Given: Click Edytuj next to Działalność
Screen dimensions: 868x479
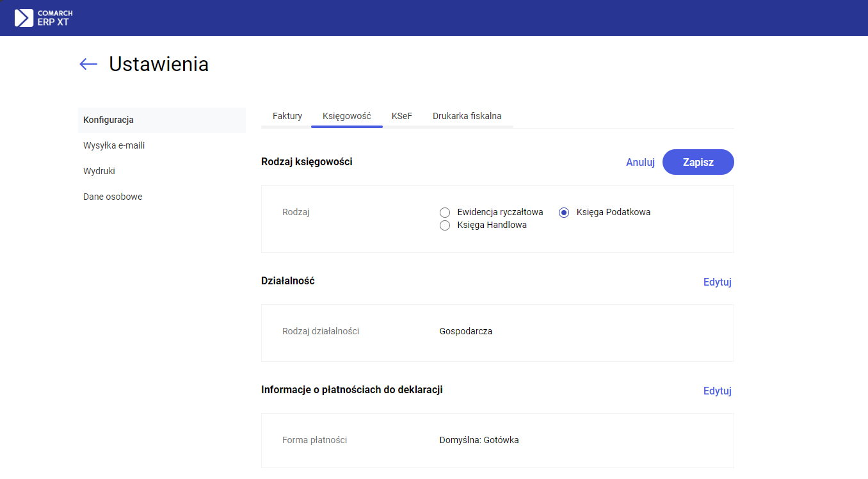Looking at the screenshot, I should pyautogui.click(x=717, y=282).
